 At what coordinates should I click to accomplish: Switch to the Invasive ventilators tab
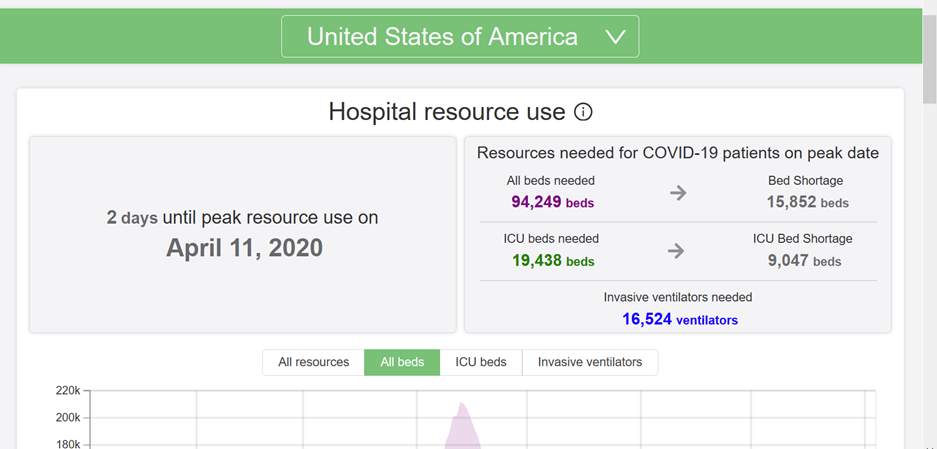click(x=590, y=362)
